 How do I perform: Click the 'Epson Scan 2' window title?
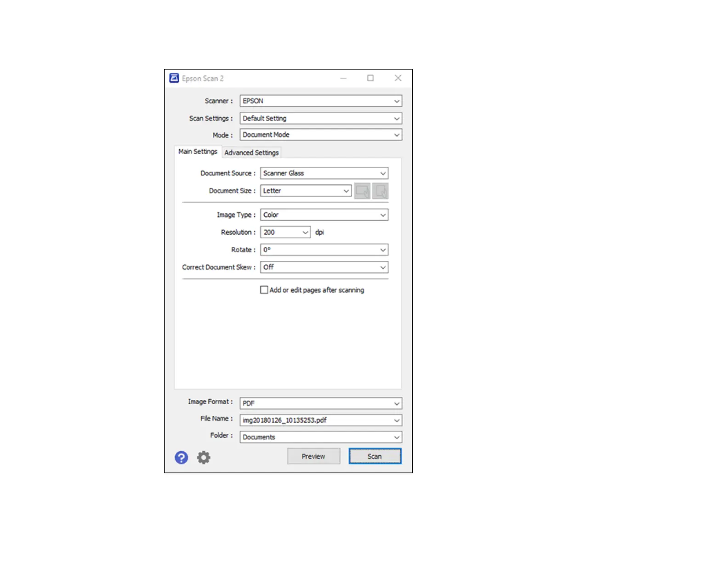[x=203, y=79]
